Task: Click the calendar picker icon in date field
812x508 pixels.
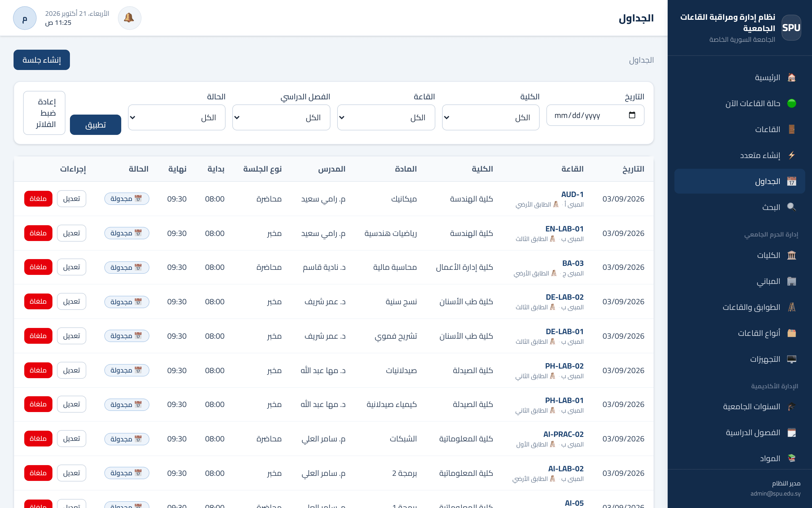Action: coord(632,115)
